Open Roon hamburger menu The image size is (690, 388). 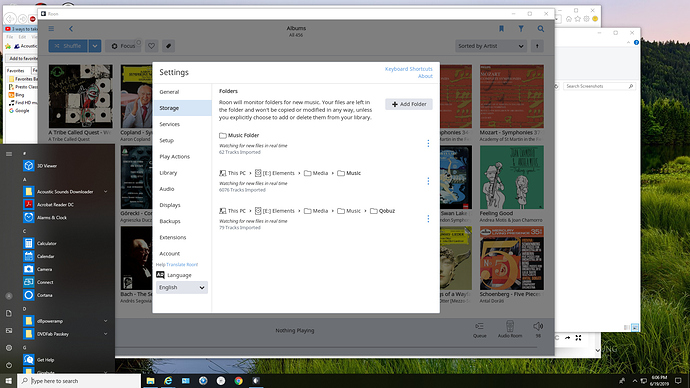(51, 29)
